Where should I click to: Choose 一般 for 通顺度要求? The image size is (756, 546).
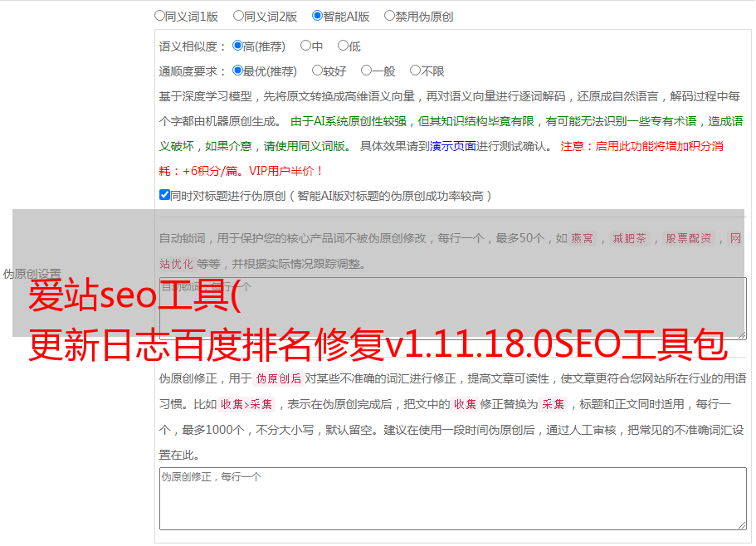(366, 71)
